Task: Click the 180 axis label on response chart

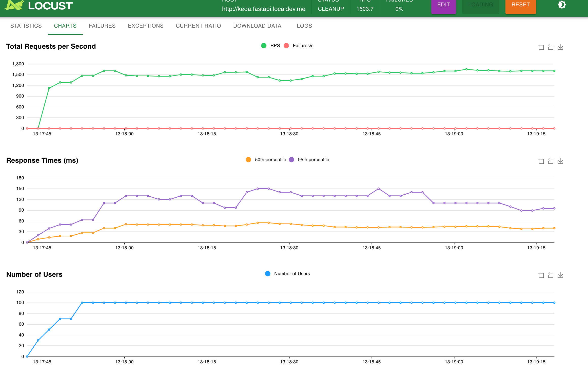Action: click(20, 178)
